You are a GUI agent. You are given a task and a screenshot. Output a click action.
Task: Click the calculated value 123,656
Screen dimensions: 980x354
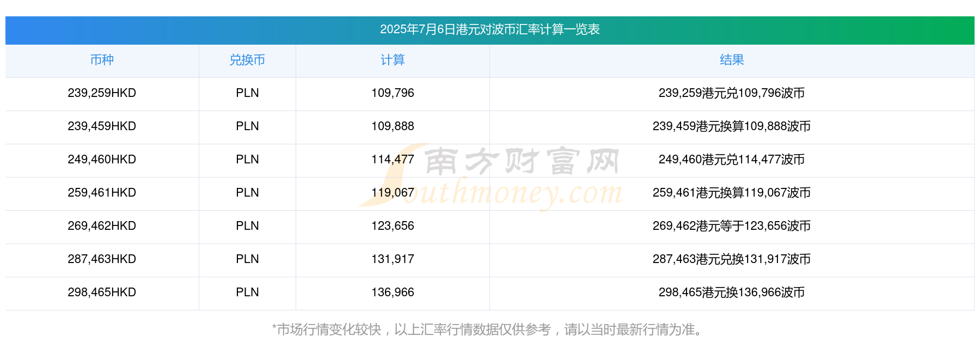coord(393,226)
